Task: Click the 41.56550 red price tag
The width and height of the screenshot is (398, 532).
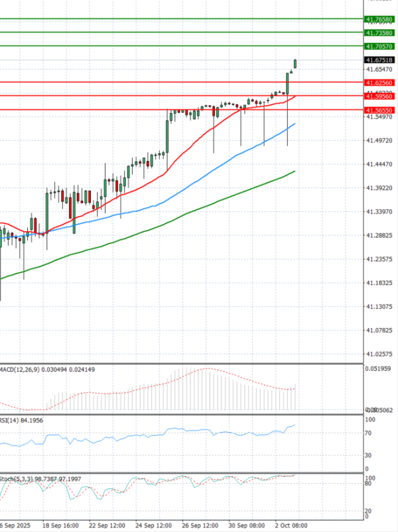Action: coord(380,110)
